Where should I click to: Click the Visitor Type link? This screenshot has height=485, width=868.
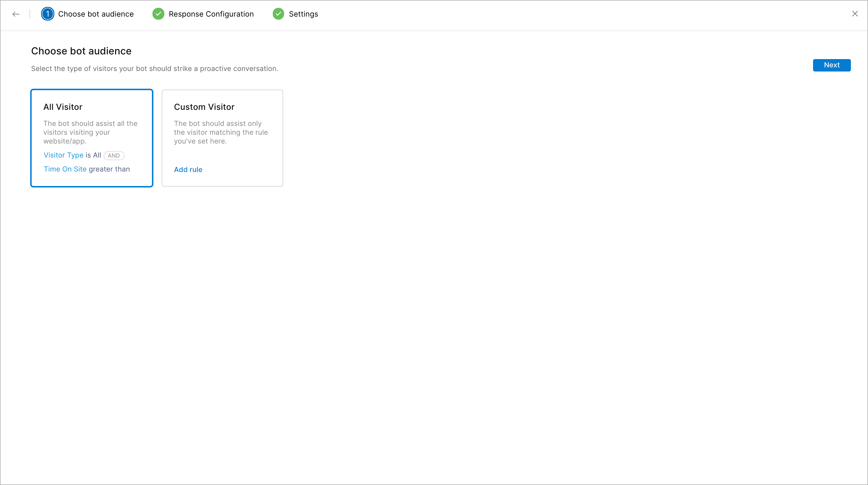pos(64,155)
